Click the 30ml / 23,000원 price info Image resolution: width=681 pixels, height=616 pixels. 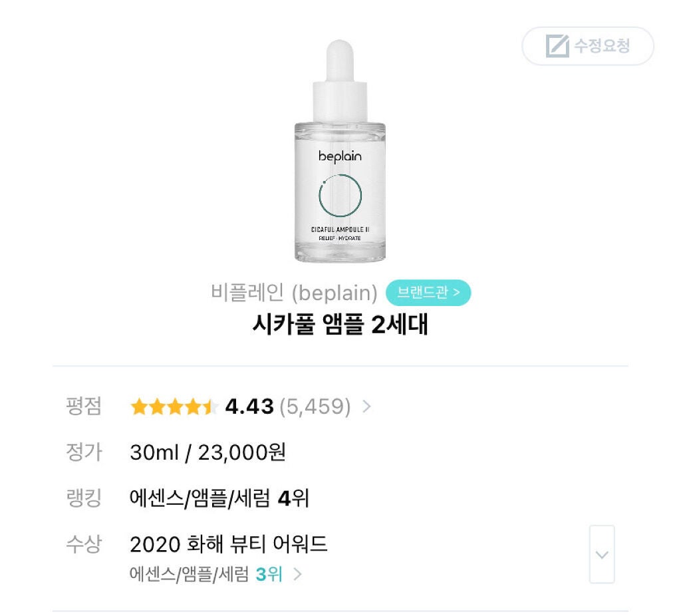tap(207, 452)
